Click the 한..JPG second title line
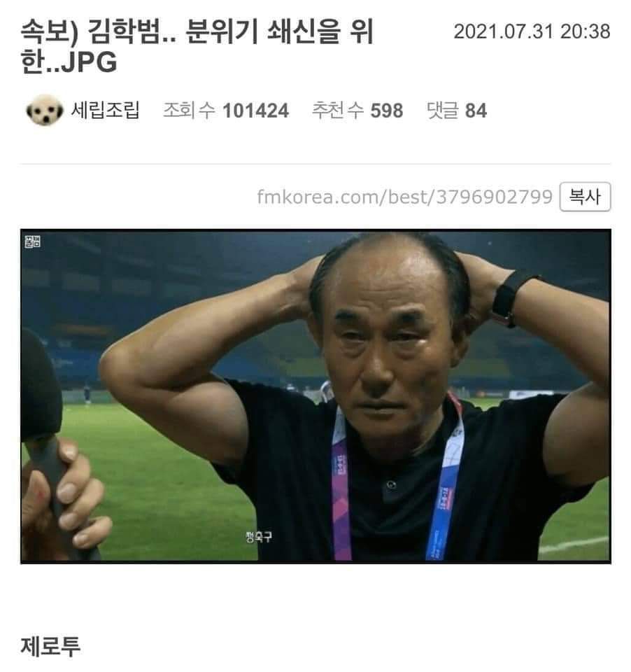The width and height of the screenshot is (631, 672). click(69, 62)
